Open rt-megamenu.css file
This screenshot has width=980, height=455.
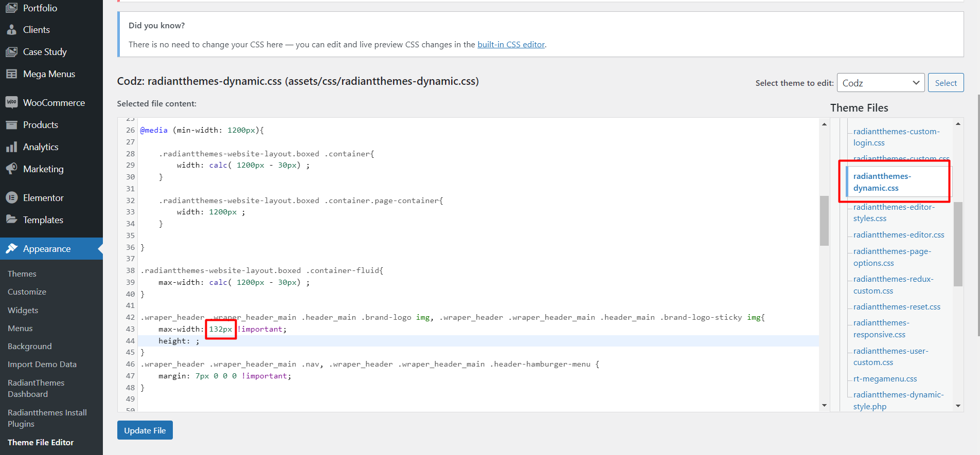pyautogui.click(x=885, y=378)
